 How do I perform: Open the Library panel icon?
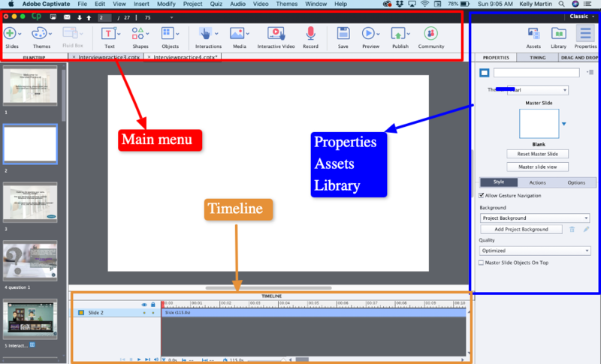pyautogui.click(x=559, y=33)
